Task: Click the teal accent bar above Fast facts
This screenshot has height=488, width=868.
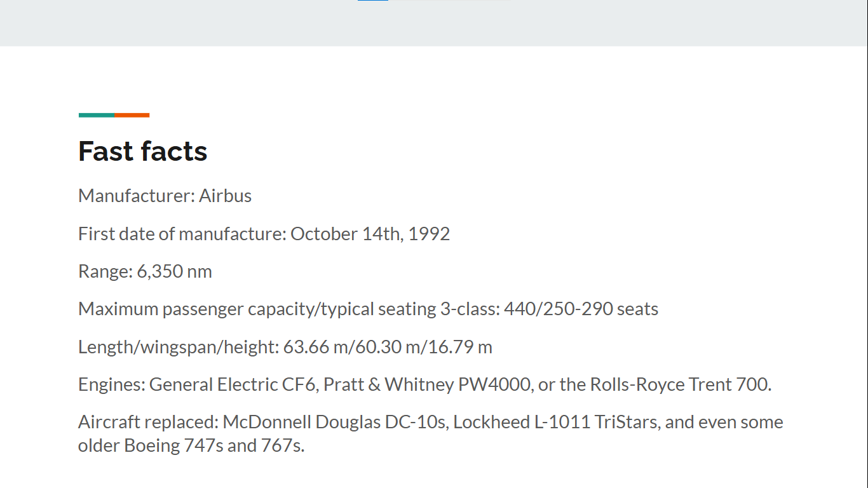Action: point(96,115)
